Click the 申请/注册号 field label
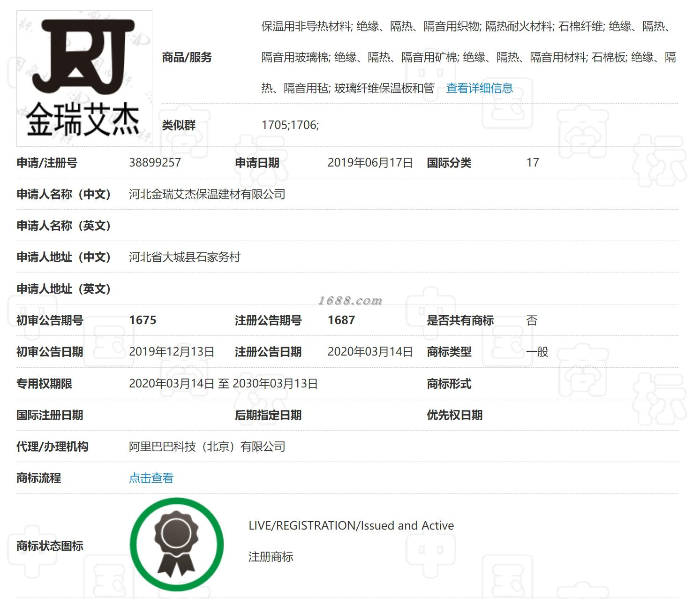 [x=47, y=163]
